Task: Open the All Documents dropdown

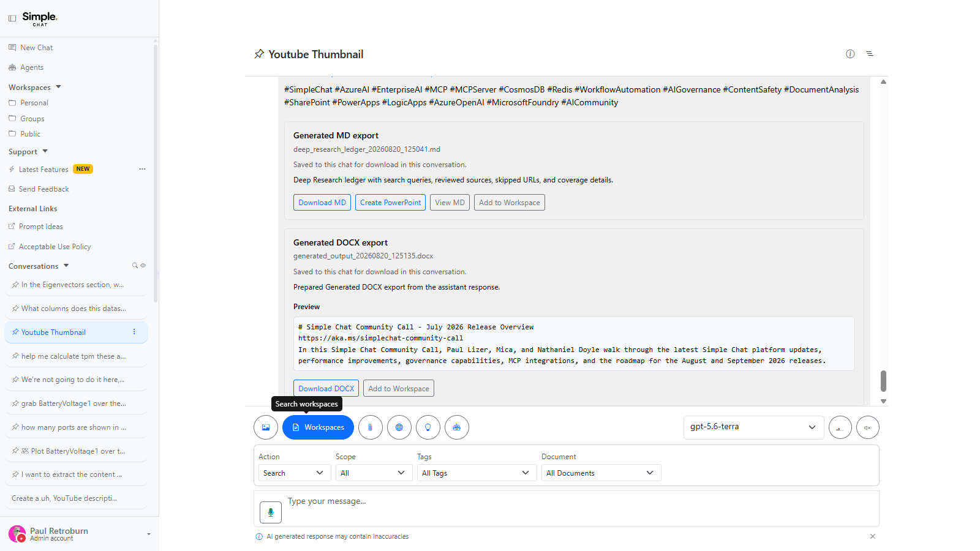Action: tap(601, 473)
